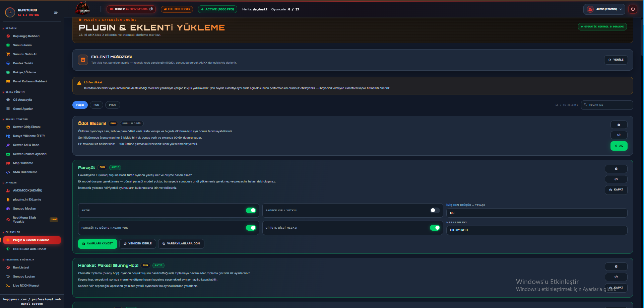Viewport: 644px width, 308px height.
Task: Toggle Girişte Bilgi Mesajı switch
Action: 435,228
